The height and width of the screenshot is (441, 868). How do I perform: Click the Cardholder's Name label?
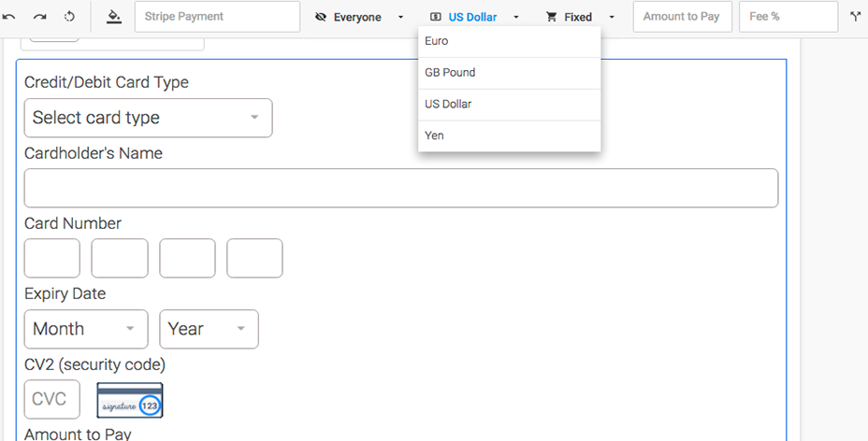click(x=94, y=153)
